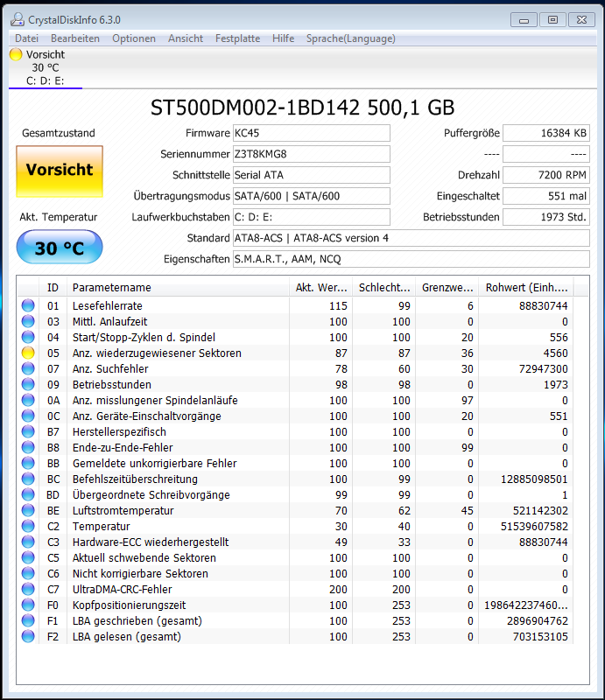605x700 pixels.
Task: Click status orb for Anz. Suchfehler row
Action: tap(28, 368)
